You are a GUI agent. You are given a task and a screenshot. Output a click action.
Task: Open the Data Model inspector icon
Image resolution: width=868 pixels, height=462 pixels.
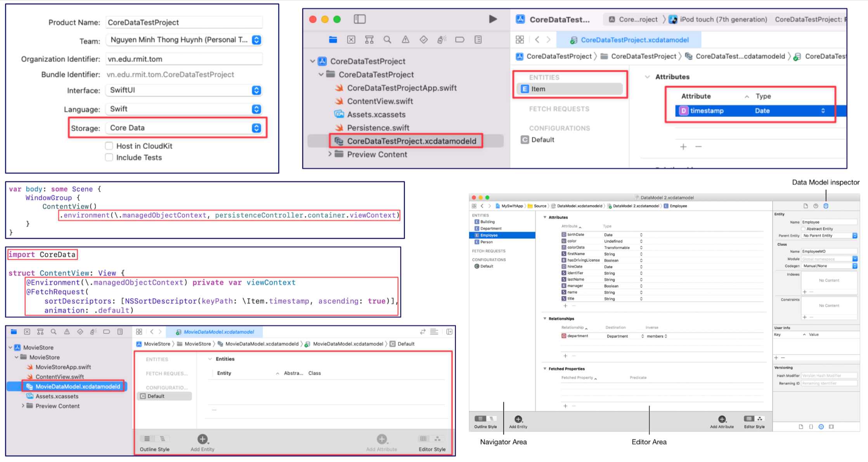[826, 206]
